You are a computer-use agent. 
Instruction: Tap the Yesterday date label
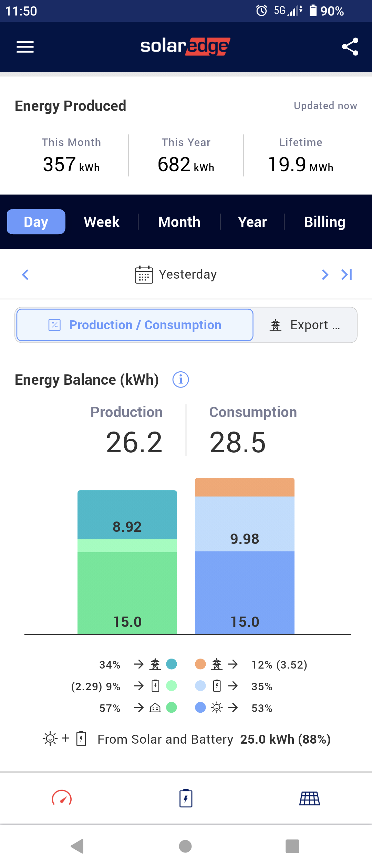click(x=188, y=275)
